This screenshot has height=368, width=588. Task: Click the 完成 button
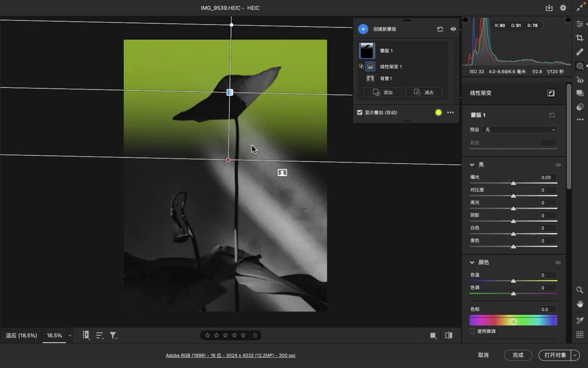click(x=518, y=355)
